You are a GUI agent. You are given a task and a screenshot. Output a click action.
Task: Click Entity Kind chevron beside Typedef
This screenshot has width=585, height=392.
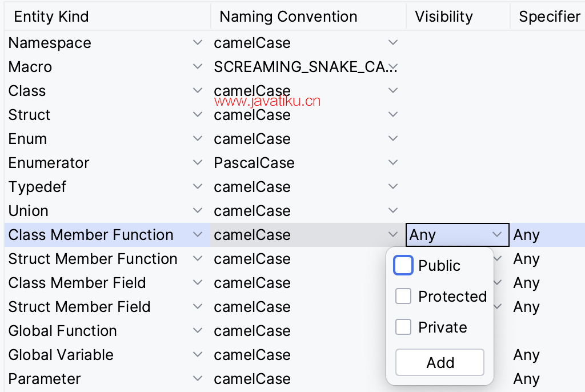[x=198, y=187]
